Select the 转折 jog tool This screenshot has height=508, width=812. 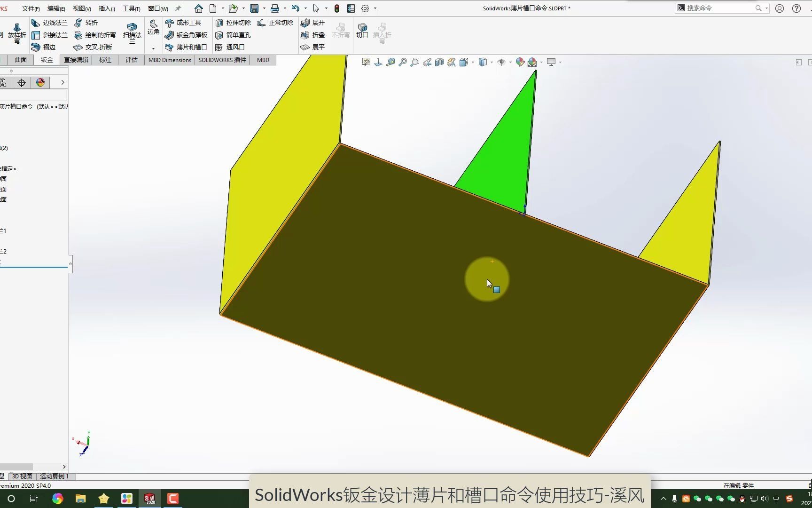click(x=86, y=23)
